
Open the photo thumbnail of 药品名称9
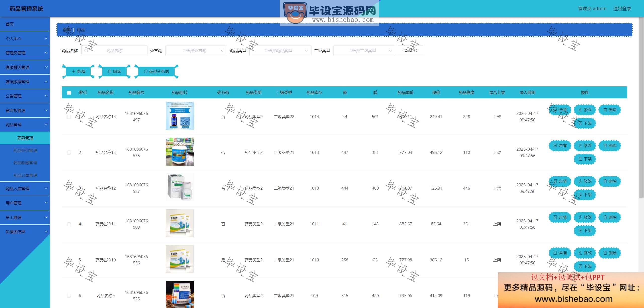point(180,294)
